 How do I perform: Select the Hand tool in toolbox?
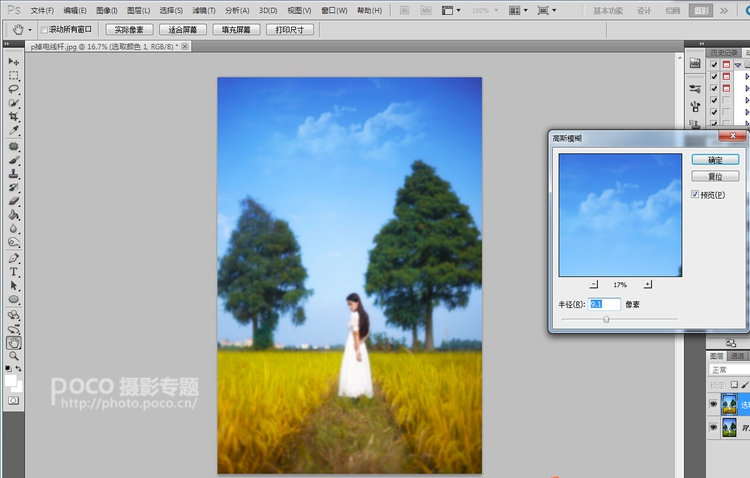13,343
